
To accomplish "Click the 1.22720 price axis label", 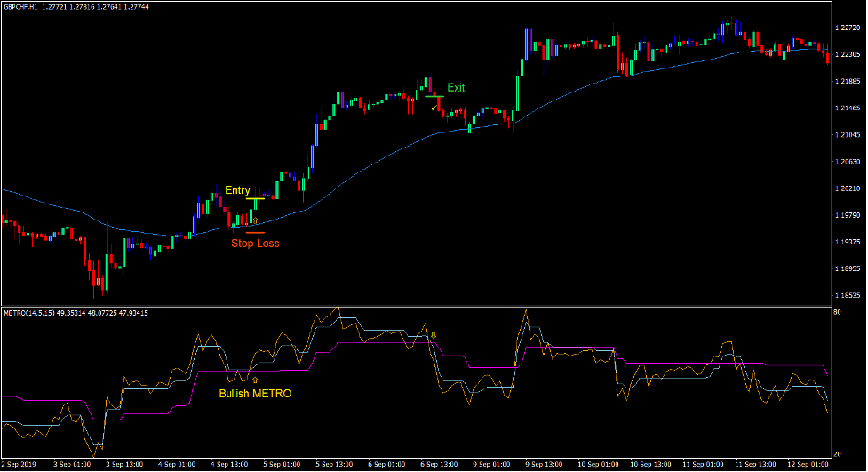I will coord(847,28).
